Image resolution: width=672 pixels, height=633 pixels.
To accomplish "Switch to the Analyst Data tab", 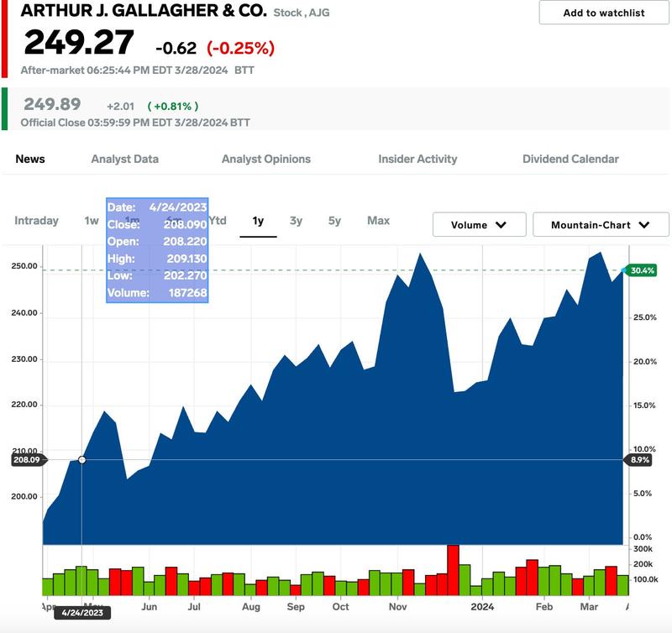I will (x=124, y=159).
